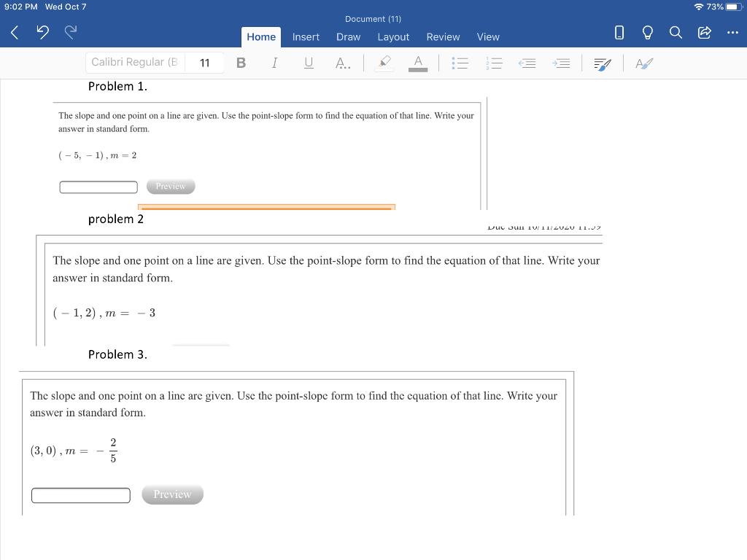747x560 pixels.
Task: Open the Calibri Regular font picker
Action: tap(136, 63)
